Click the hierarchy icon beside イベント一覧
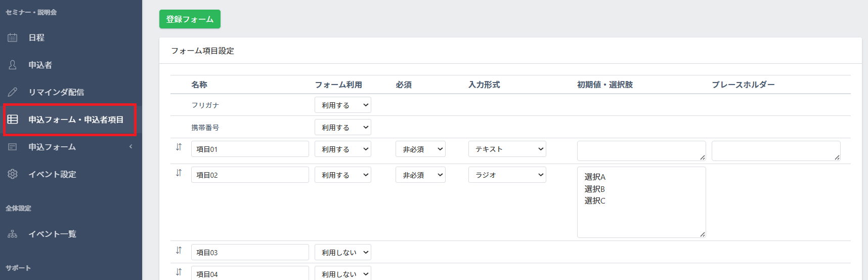Image resolution: width=868 pixels, height=280 pixels. point(13,234)
